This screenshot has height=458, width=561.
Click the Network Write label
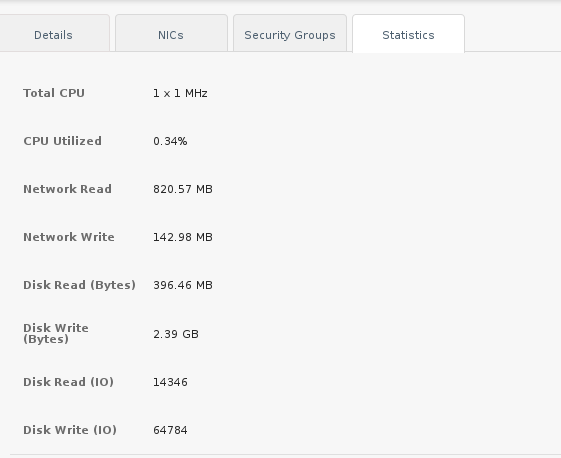click(69, 237)
